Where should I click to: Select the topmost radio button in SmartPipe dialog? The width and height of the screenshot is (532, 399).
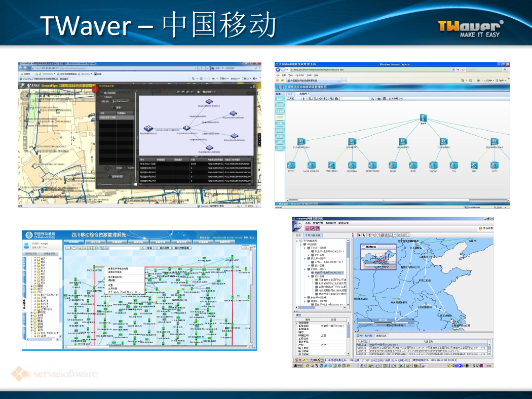(102, 93)
